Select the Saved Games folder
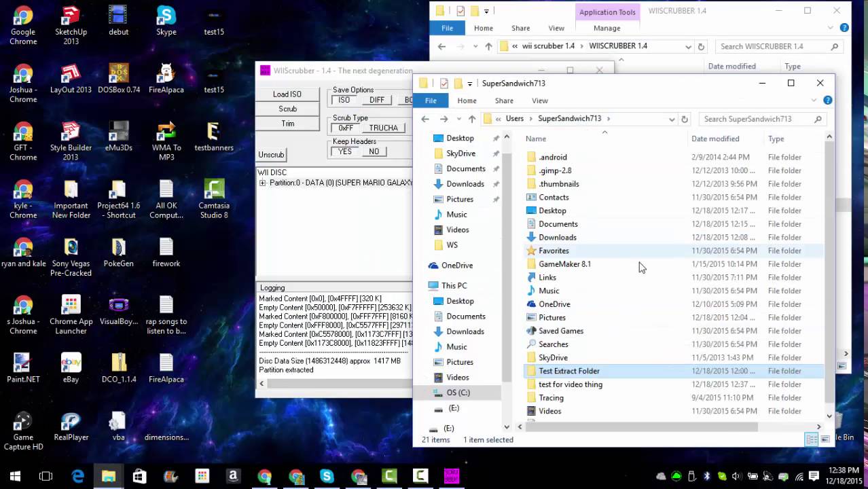The image size is (868, 489). tap(561, 331)
